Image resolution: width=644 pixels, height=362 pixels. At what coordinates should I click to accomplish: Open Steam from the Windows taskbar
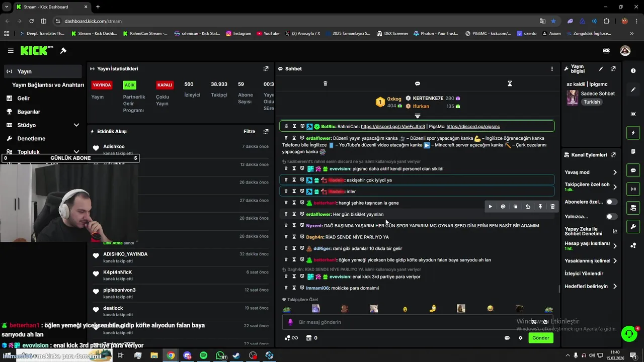coord(236,355)
